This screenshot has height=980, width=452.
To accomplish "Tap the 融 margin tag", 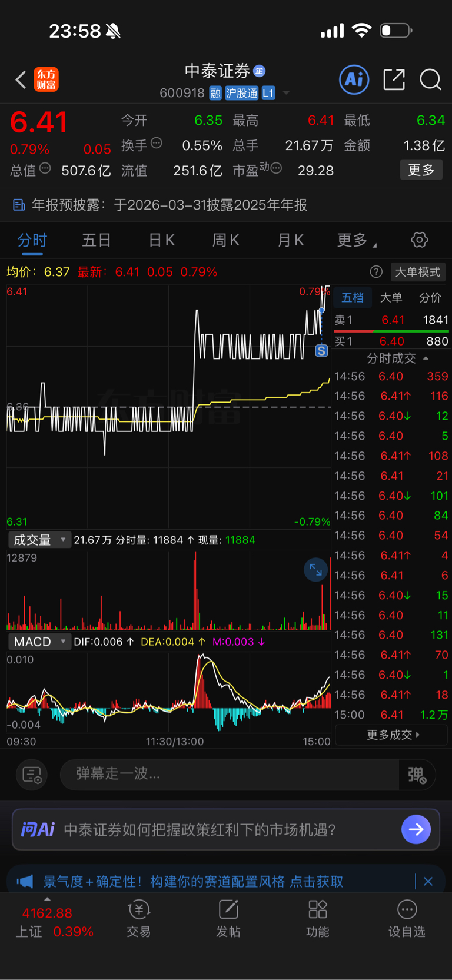I will point(215,93).
